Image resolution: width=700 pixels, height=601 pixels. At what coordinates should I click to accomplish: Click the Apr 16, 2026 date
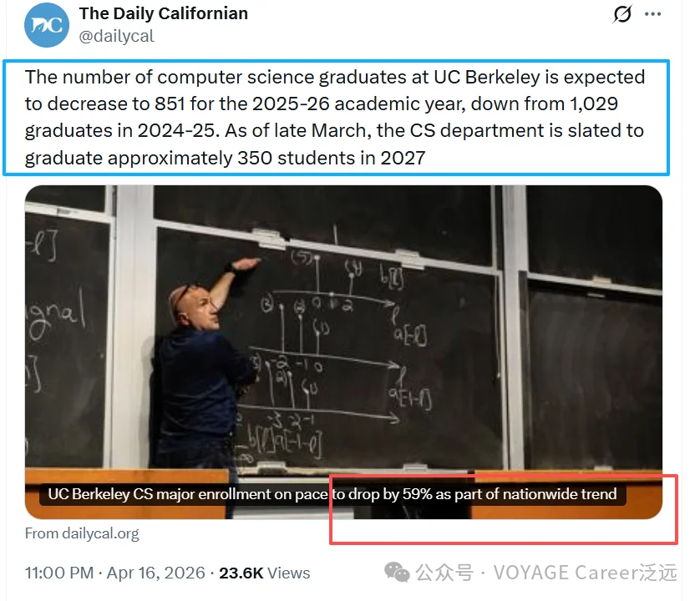click(155, 573)
